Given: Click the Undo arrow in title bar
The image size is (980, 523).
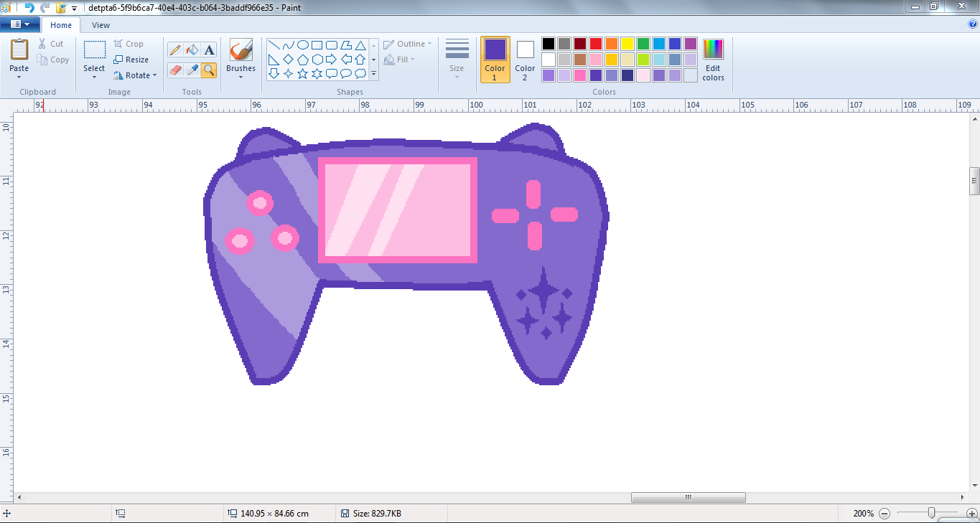Looking at the screenshot, I should pos(29,7).
